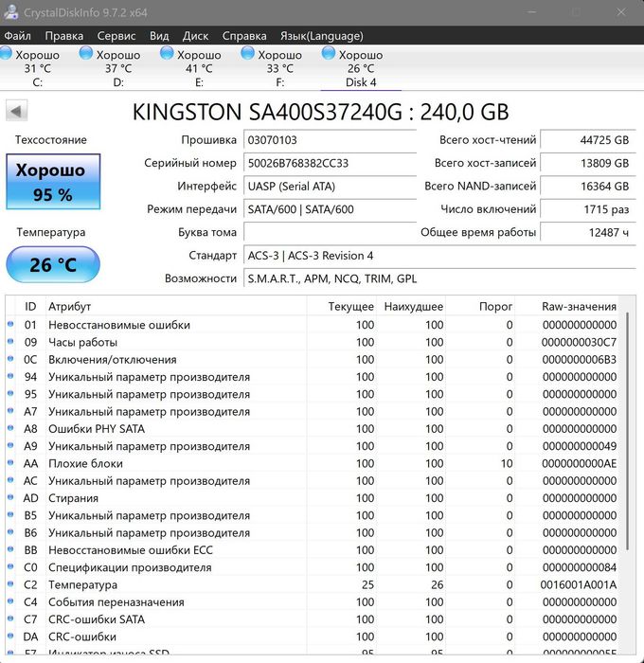Viewport: 644px width, 663px height.
Task: Click the transfer mode field SATA/600 | SATA/600
Action: (330, 209)
